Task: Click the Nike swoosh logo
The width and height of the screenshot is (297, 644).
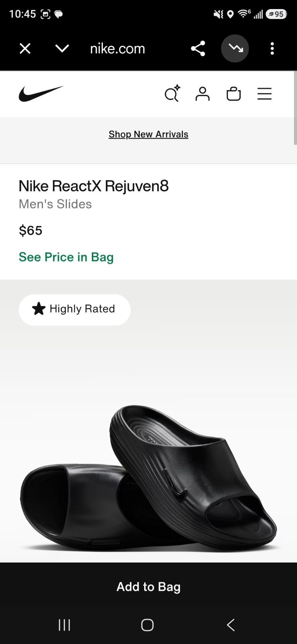Action: 41,94
